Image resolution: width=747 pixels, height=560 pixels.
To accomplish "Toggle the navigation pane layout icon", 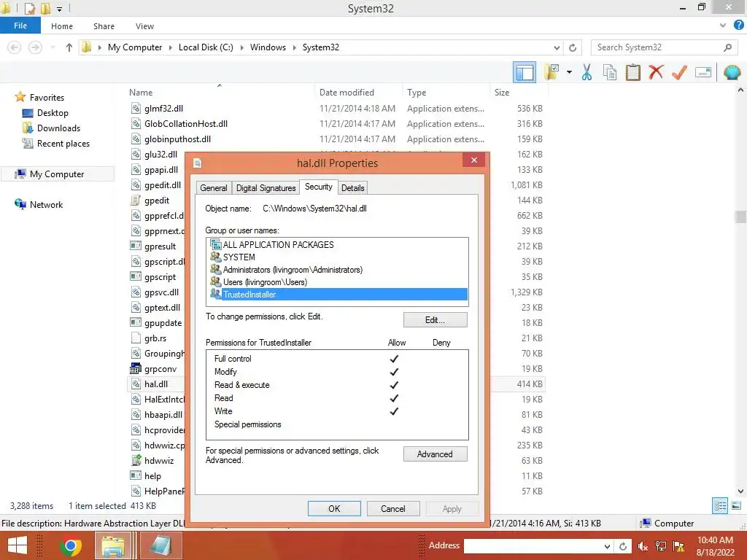I will coord(525,72).
